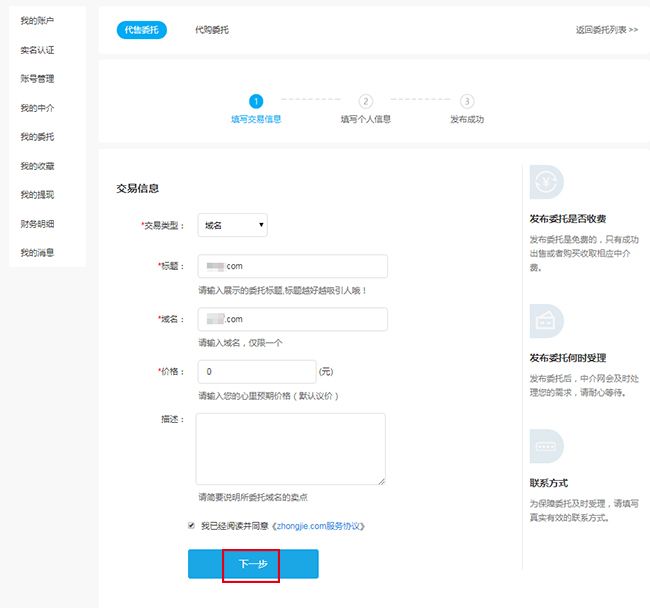Click the fee info icon above 发布委托是否收费
The width and height of the screenshot is (650, 608).
tap(547, 182)
